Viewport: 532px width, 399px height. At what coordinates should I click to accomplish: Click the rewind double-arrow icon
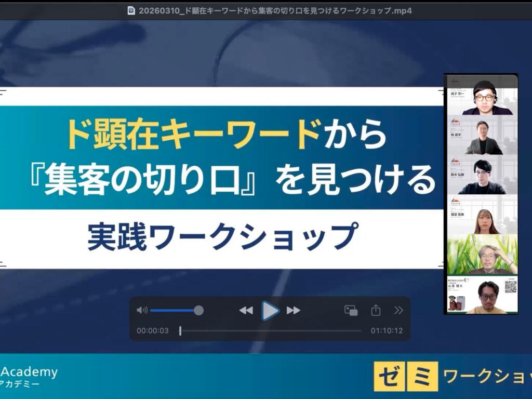tap(246, 311)
